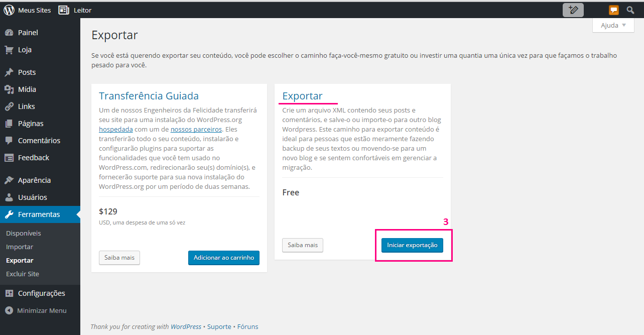Click the $129 price text

click(108, 211)
